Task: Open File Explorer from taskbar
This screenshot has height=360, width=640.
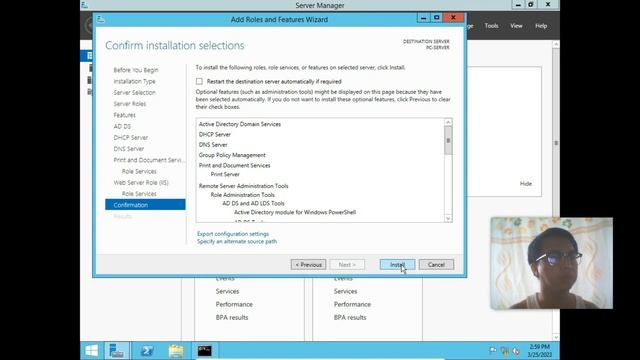Action: 176,351
